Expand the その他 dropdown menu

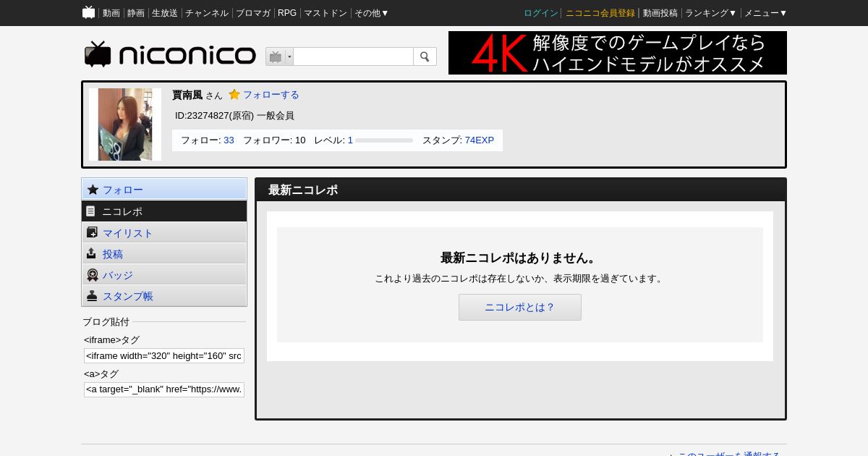372,13
